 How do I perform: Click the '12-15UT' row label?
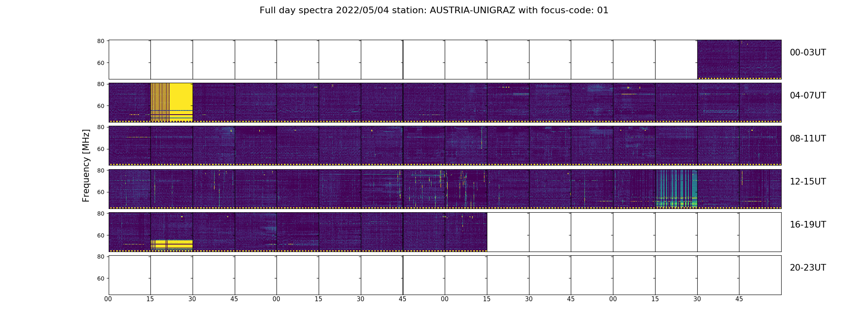pyautogui.click(x=808, y=182)
